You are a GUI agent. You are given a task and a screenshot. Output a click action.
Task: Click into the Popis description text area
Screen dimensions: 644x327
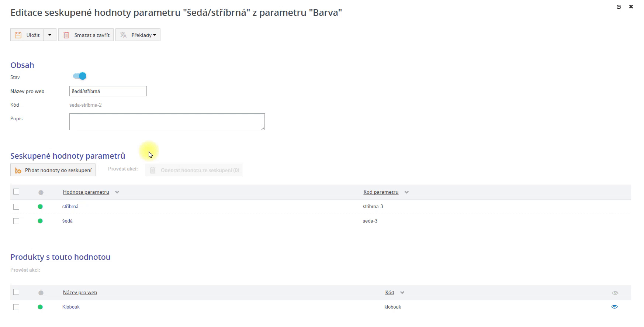(x=167, y=122)
